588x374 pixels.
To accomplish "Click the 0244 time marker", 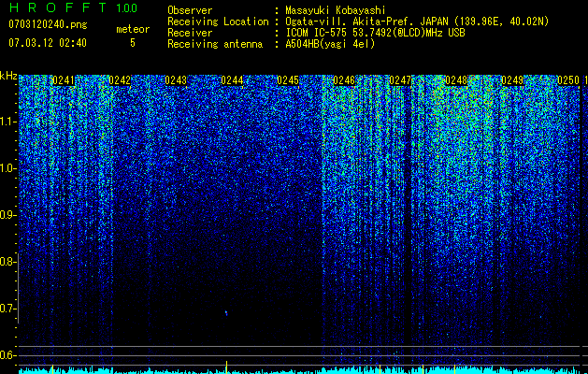I will pos(232,80).
